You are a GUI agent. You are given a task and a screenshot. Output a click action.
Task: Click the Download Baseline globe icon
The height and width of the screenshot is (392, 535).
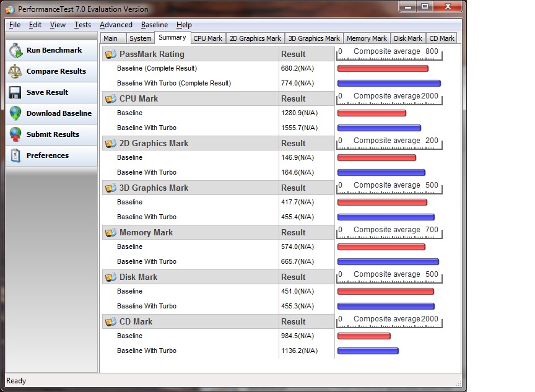(x=15, y=114)
